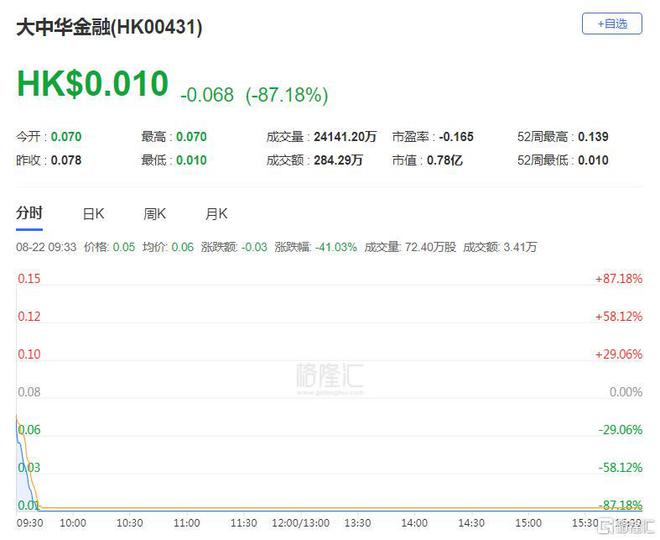Click the 涨跌额 value -0.03
660x540 pixels.
pyautogui.click(x=254, y=247)
